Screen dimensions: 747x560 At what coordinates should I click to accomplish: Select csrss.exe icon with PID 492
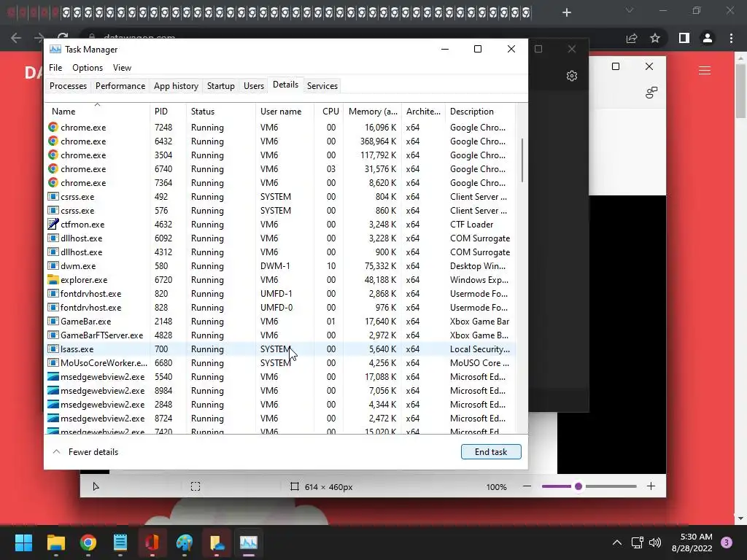pos(53,196)
